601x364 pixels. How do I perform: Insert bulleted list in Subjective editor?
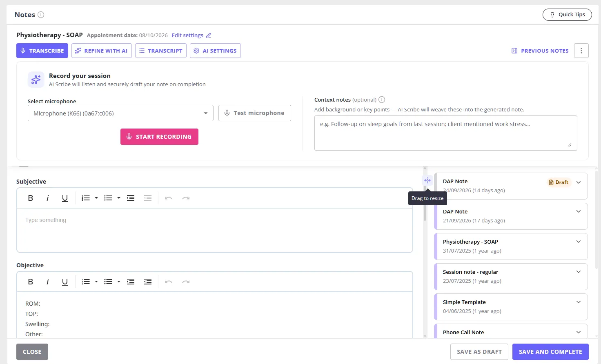(108, 198)
